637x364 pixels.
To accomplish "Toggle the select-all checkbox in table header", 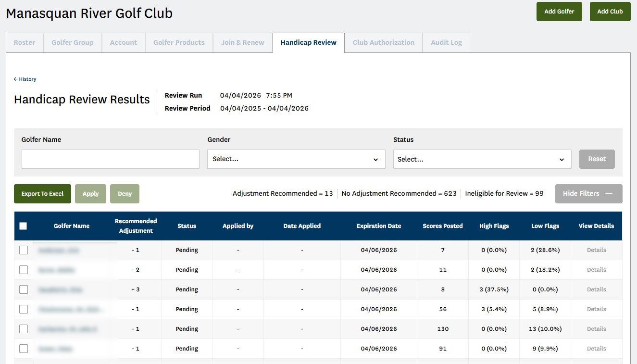I will point(23,226).
